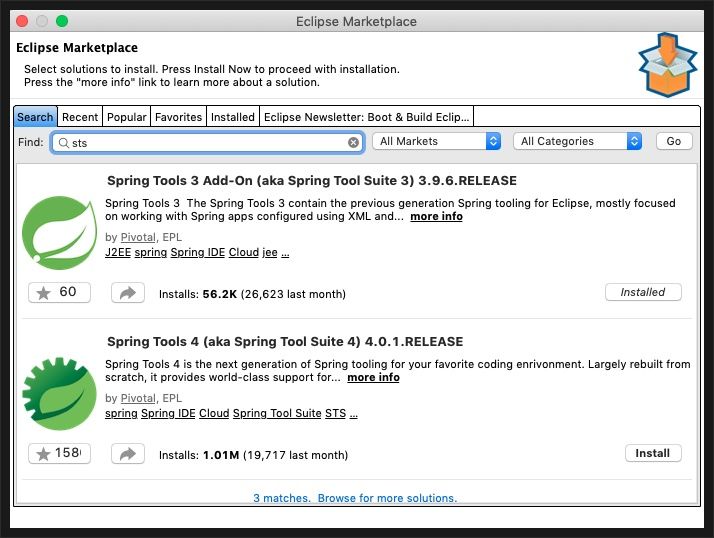The image size is (714, 538).
Task: Click the Installed button for Spring Tools 3
Action: click(x=643, y=292)
